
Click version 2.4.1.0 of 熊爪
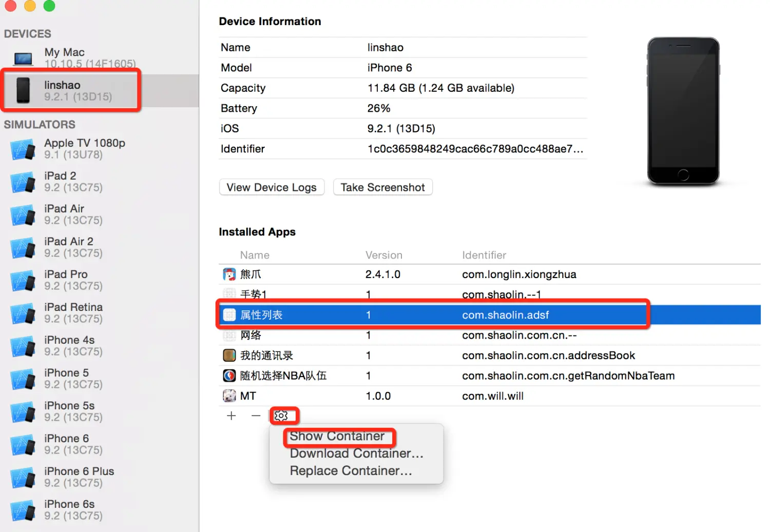pos(383,274)
